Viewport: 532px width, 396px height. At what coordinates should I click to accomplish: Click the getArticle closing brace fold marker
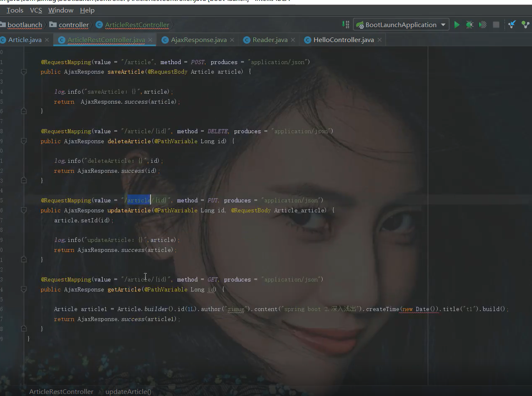(24, 328)
